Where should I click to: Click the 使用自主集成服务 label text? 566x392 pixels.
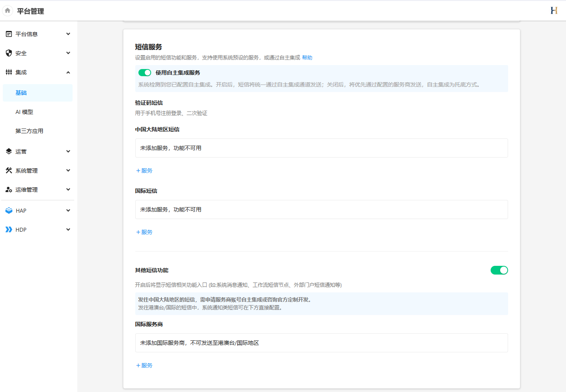(x=178, y=73)
